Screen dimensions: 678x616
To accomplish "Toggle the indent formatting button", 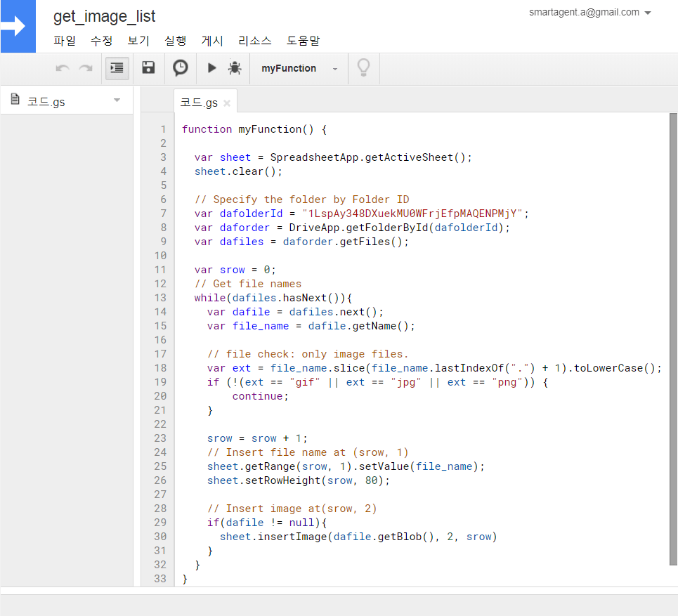I will [x=117, y=68].
